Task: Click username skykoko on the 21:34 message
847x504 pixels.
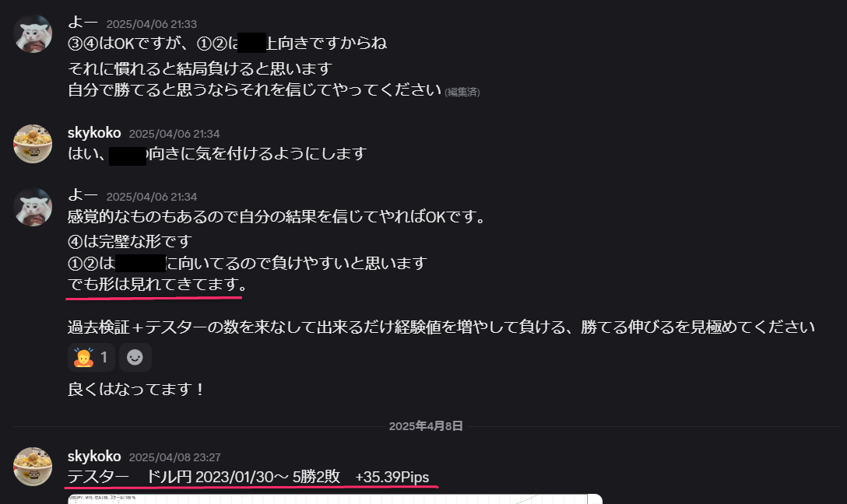Action: point(94,133)
